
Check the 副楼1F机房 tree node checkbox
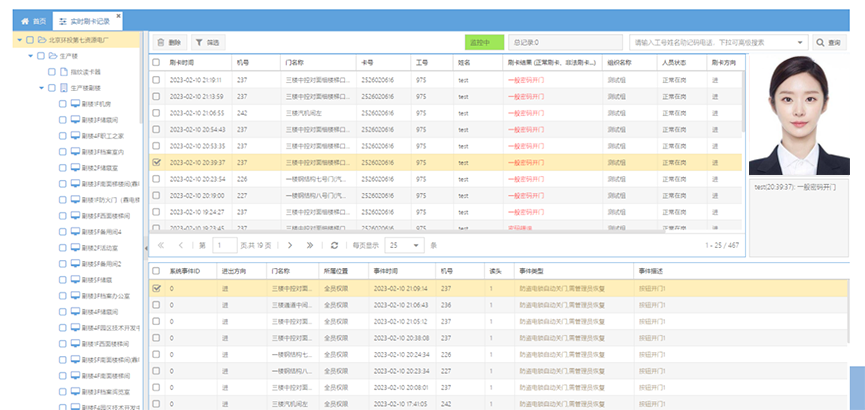point(63,103)
